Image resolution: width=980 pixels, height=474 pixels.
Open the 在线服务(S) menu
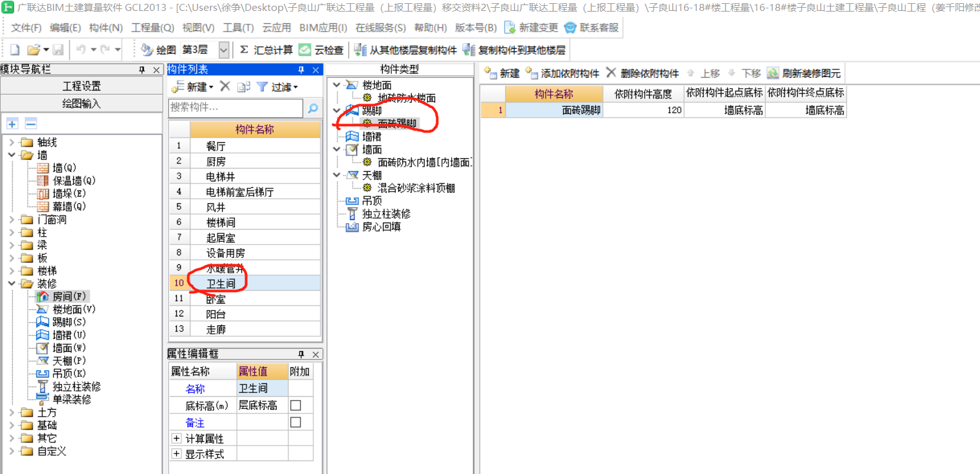coord(381,28)
